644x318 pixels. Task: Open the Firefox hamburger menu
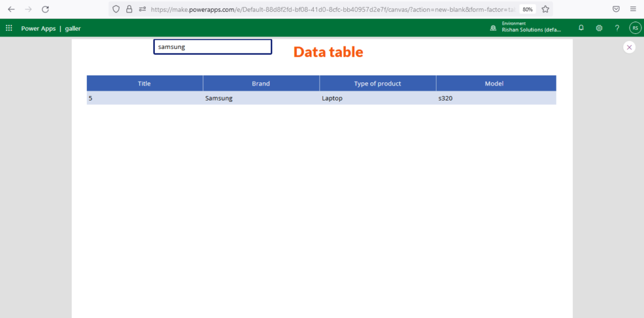633,9
